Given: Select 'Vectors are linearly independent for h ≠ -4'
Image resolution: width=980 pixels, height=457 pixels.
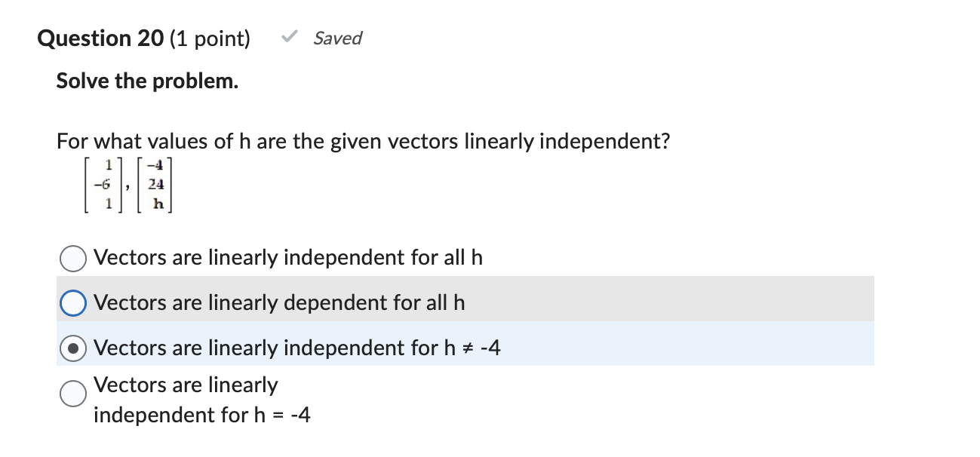Looking at the screenshot, I should pyautogui.click(x=72, y=348).
